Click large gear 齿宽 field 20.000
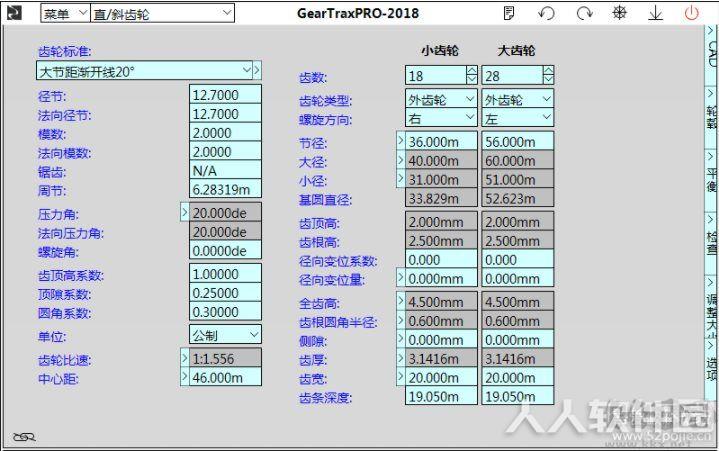719x451 pixels. (x=517, y=377)
